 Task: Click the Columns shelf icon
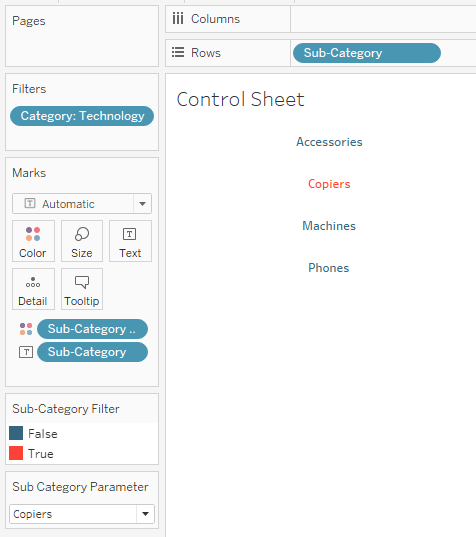[x=178, y=18]
